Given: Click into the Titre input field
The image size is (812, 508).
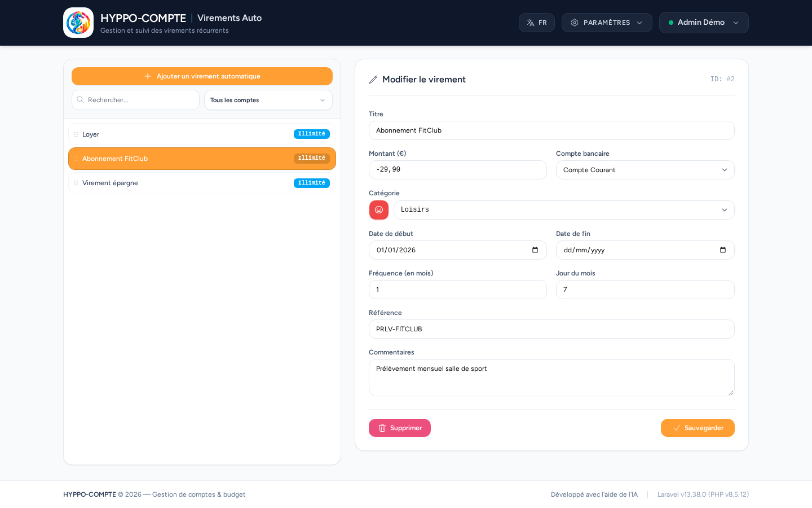Looking at the screenshot, I should 551,130.
